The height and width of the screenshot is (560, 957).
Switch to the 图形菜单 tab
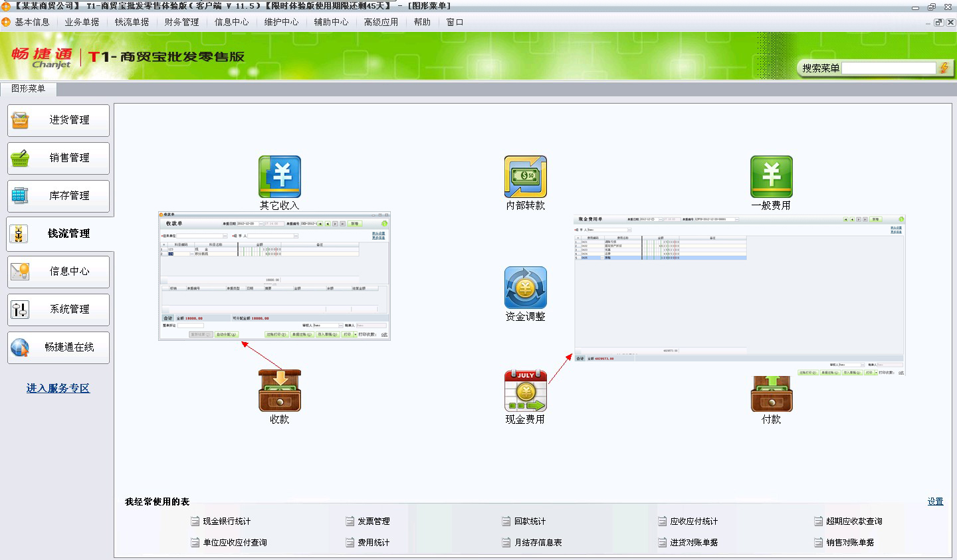tap(28, 88)
